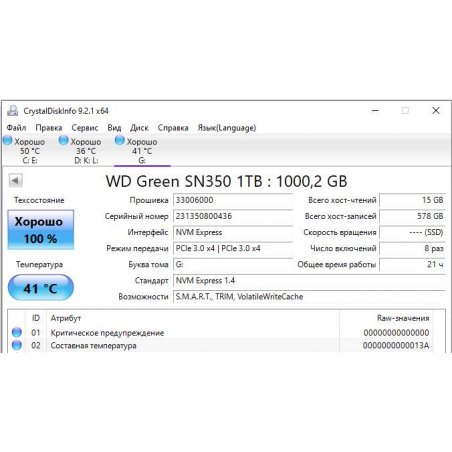Screen dimensions: 452x452
Task: Click the blue status icon for drive G:
Action: pos(120,141)
